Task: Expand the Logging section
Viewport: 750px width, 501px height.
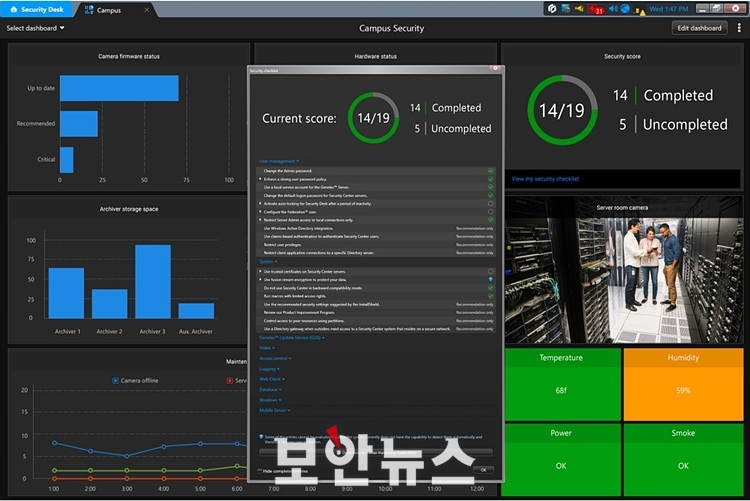Action: (269, 369)
